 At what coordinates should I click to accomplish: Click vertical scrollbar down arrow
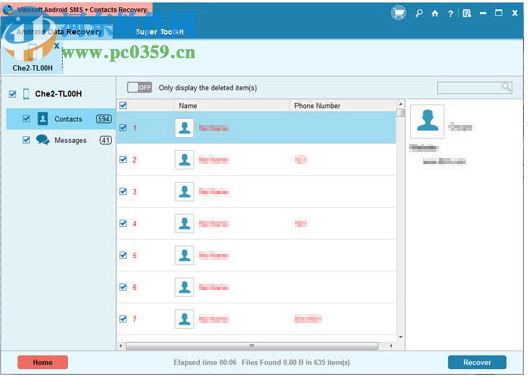tap(400, 337)
